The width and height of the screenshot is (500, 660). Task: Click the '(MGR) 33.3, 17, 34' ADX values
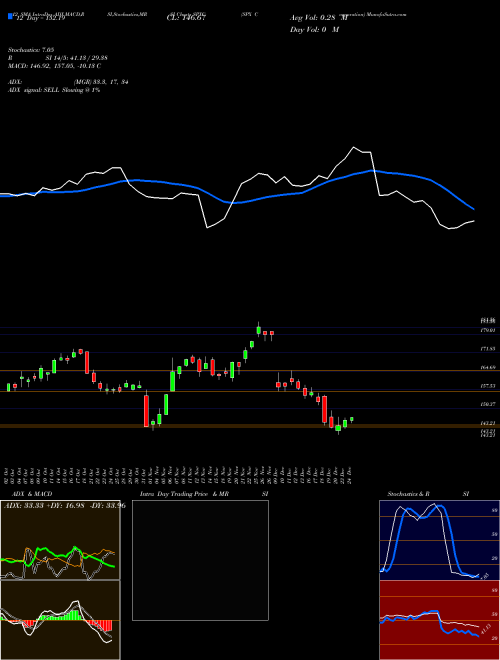tap(101, 82)
